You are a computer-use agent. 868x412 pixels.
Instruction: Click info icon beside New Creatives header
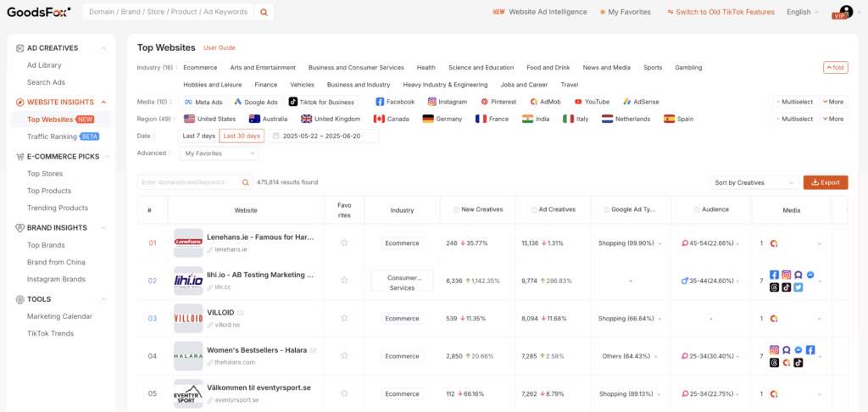(456, 210)
